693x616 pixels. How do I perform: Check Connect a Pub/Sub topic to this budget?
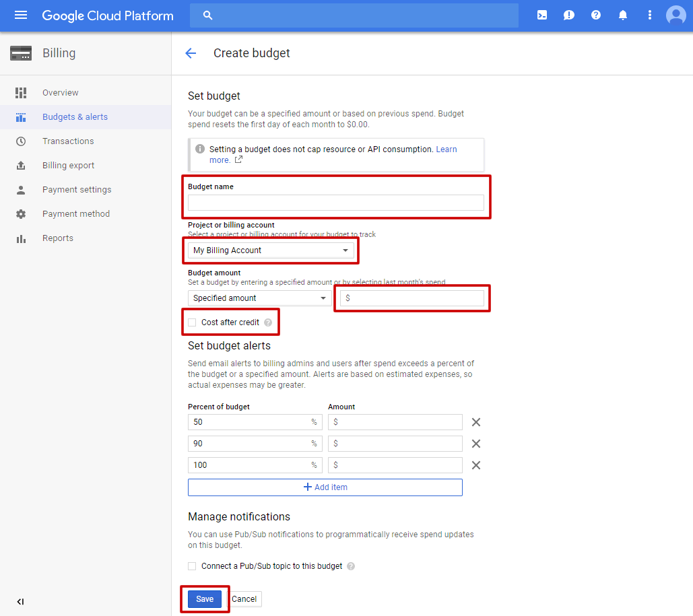tap(192, 566)
